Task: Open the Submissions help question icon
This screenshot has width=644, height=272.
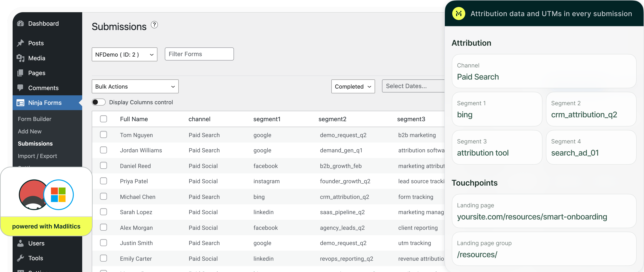Action: click(x=155, y=25)
